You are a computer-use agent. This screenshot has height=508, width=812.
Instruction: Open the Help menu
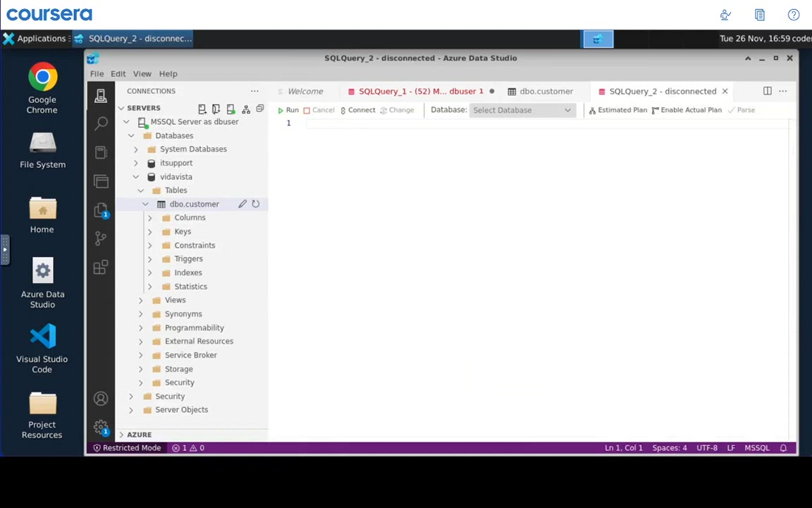click(x=168, y=73)
